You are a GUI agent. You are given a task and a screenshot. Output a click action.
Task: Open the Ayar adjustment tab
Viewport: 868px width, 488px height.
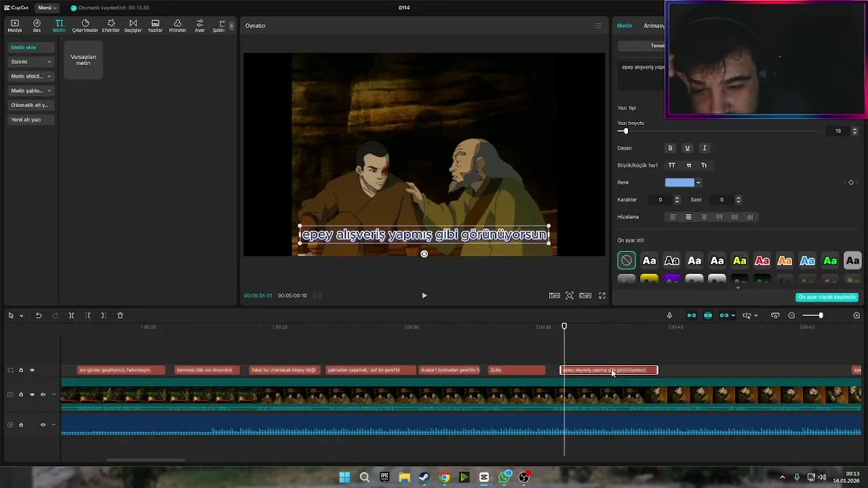(x=199, y=26)
